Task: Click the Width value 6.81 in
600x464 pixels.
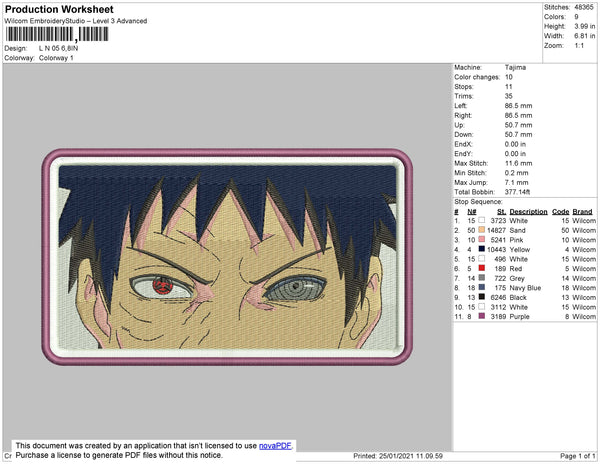Action: [x=584, y=36]
